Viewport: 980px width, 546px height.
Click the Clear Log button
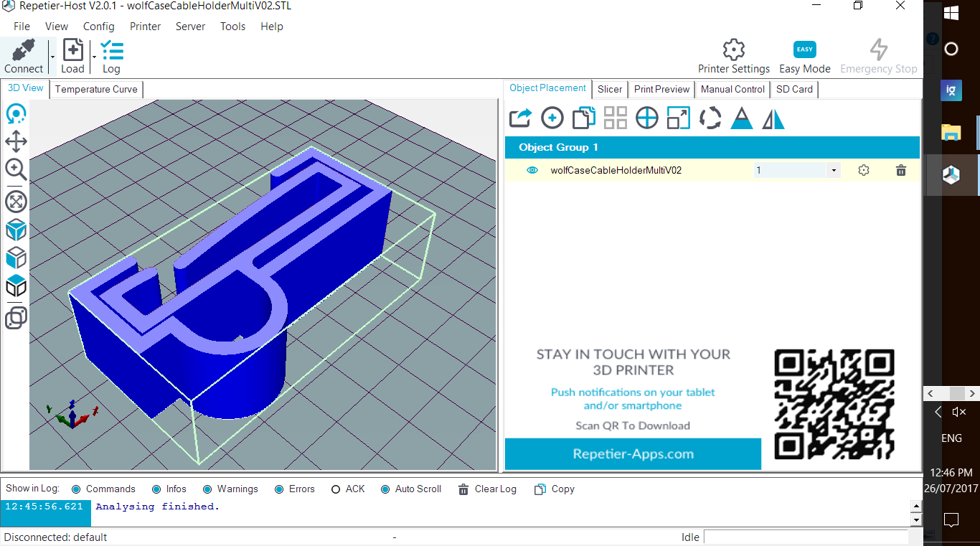click(x=488, y=489)
